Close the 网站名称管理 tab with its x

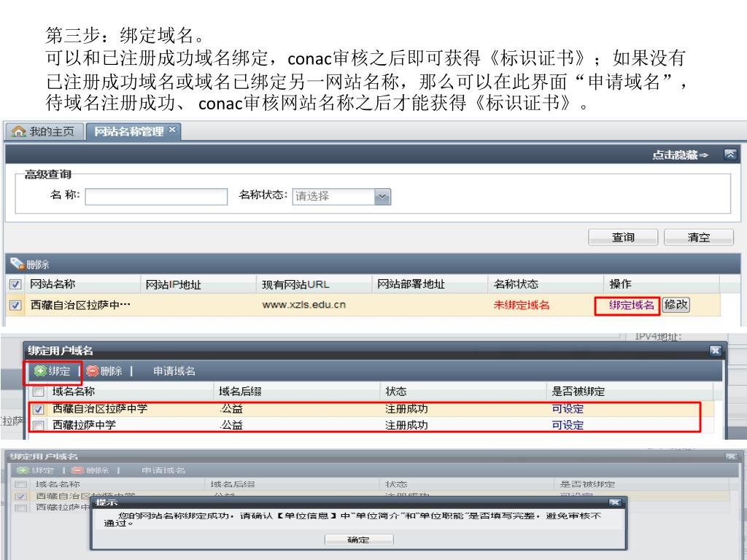point(172,131)
